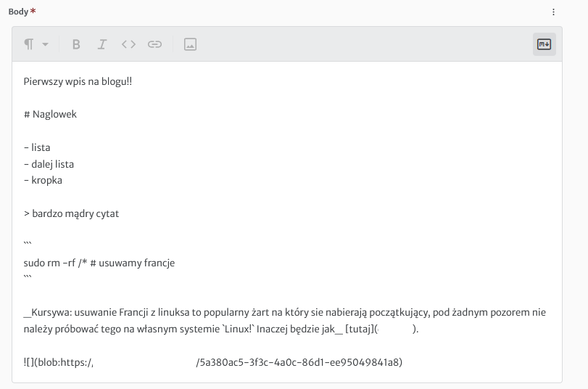
Task: Click the blob image markdown line
Action: (x=213, y=362)
